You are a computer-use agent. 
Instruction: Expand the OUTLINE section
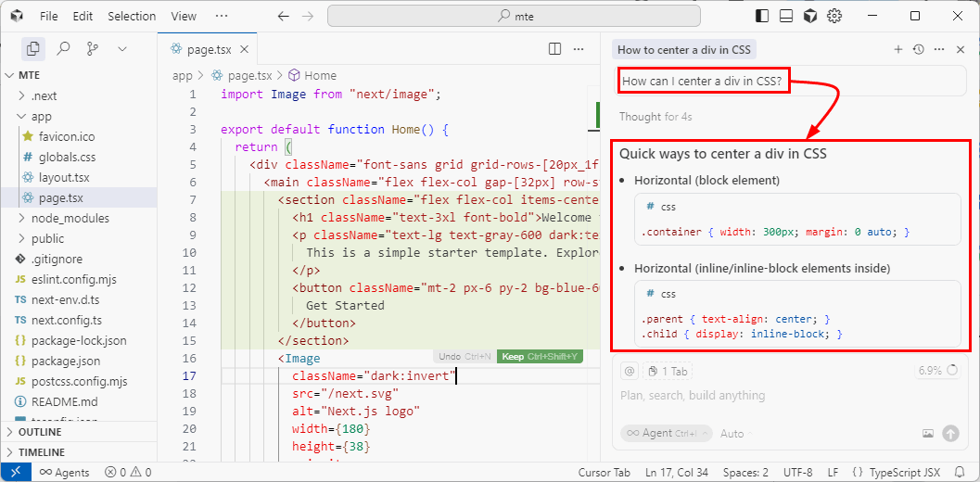[x=40, y=432]
